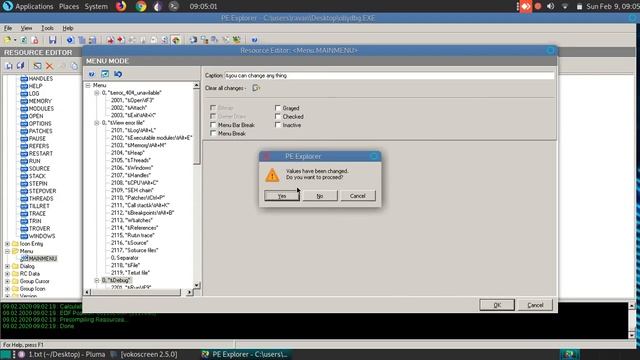The height and width of the screenshot is (360, 640).
Task: Click the third launcher icon in top panel
Action: (158, 6)
